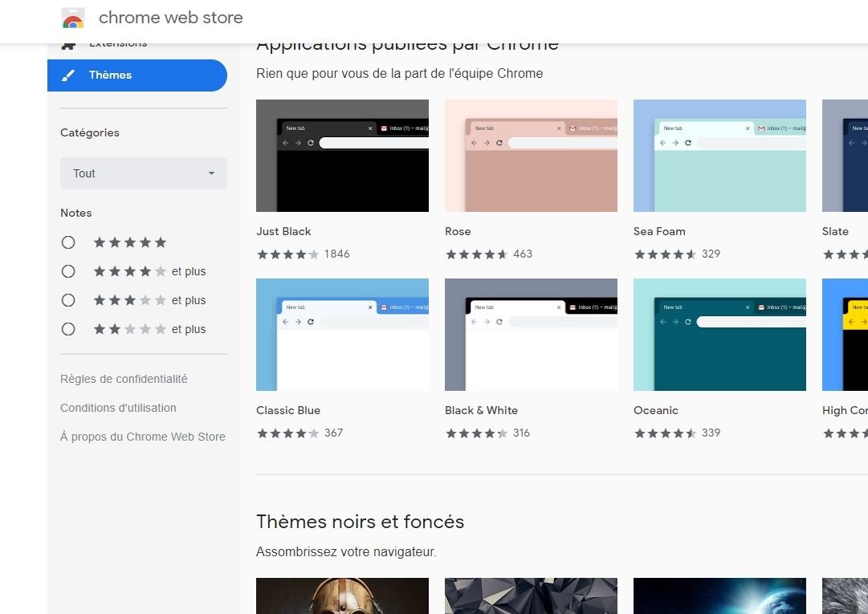
Task: Click the Just Black theme title
Action: 283,231
